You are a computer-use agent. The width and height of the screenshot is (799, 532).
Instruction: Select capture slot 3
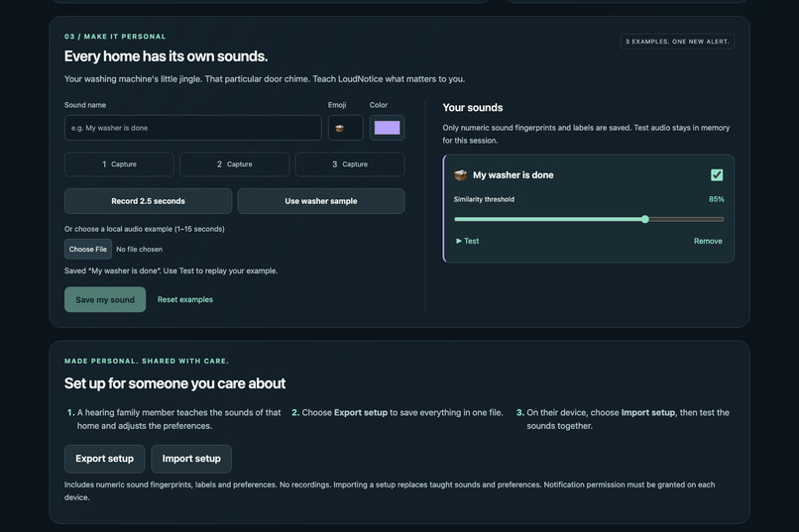(350, 164)
